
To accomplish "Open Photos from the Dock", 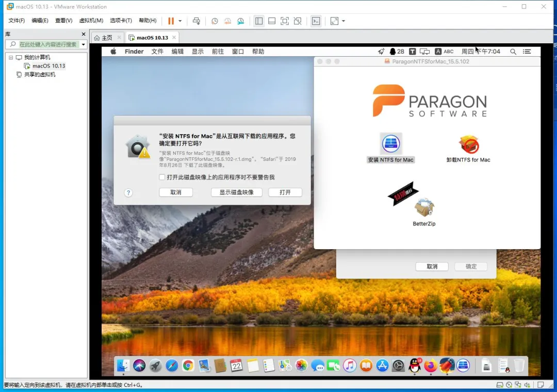I will 301,365.
